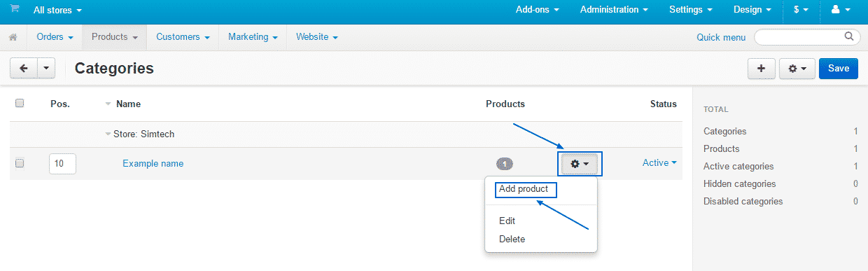Open the user account menu icon
This screenshot has width=868, height=271.
tap(840, 10)
